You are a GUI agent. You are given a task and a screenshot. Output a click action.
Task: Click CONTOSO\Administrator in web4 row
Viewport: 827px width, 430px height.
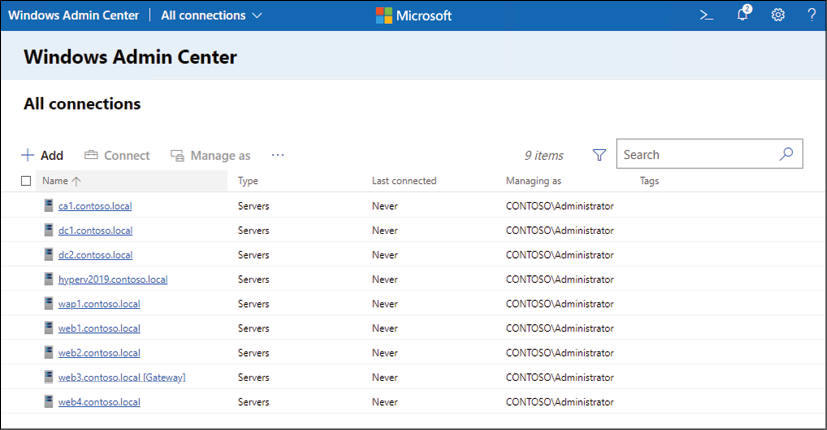(x=560, y=402)
